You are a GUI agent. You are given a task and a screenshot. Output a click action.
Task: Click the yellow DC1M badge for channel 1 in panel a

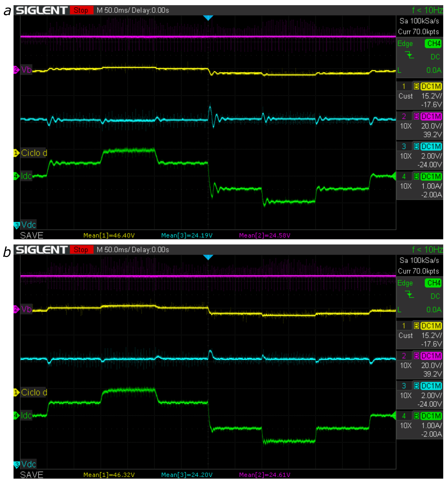(431, 86)
